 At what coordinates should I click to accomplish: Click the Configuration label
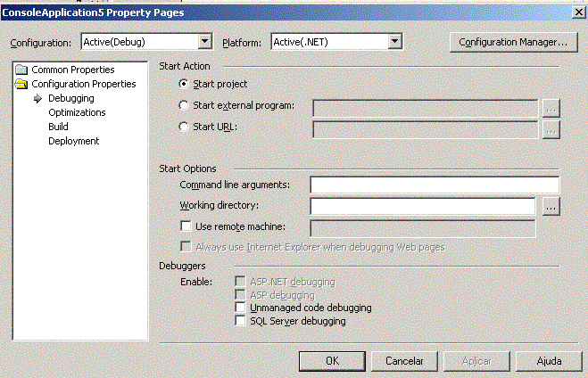pos(40,43)
